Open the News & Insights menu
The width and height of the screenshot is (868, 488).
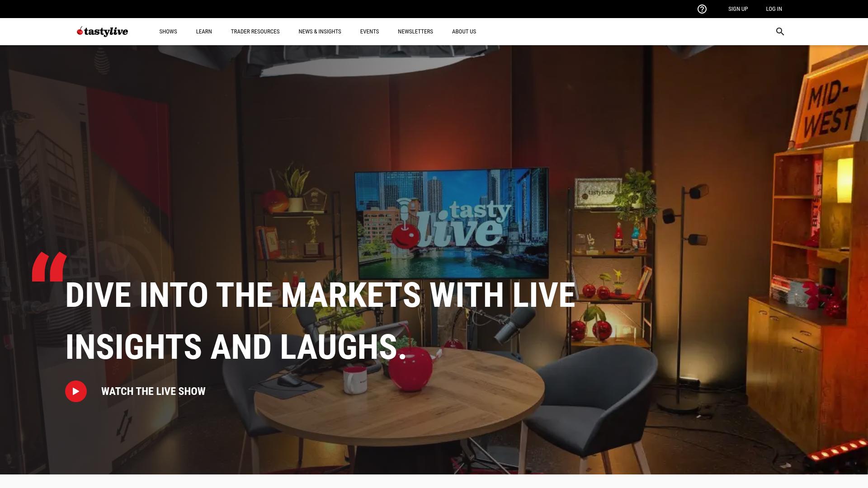pyautogui.click(x=320, y=32)
